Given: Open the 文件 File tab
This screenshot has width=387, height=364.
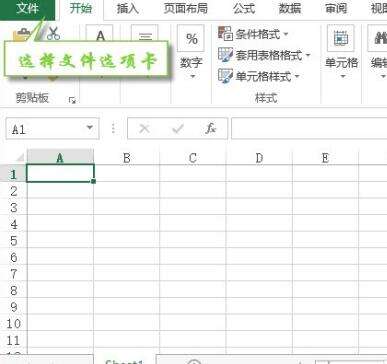Looking at the screenshot, I should click(28, 9).
